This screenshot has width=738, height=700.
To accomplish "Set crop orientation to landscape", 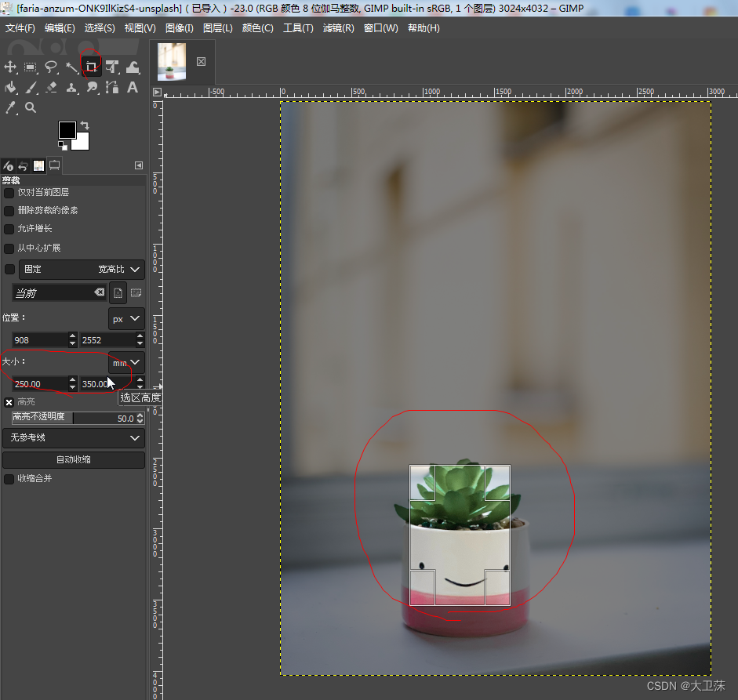I will click(136, 293).
